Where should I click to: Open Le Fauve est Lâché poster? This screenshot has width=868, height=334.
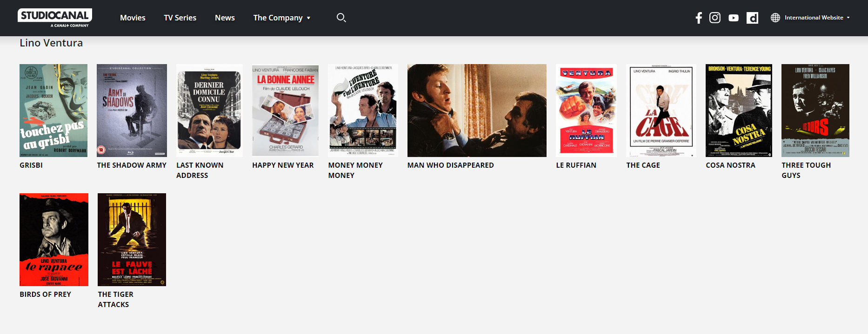pos(132,240)
